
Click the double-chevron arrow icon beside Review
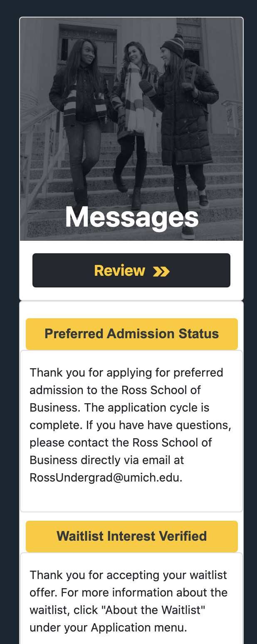pos(161,272)
